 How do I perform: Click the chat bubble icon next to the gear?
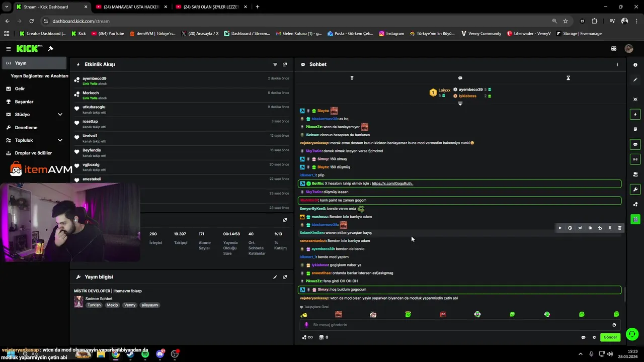(x=583, y=337)
